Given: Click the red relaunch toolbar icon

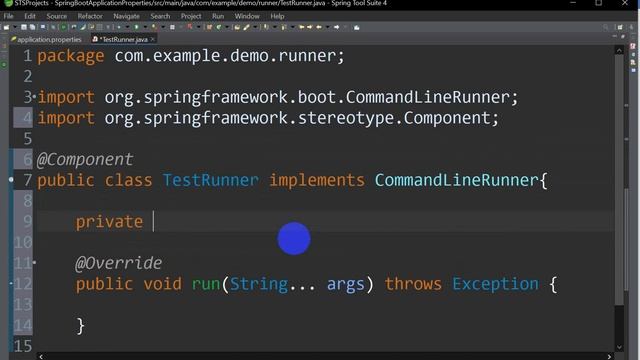Looking at the screenshot, I should point(190,27).
